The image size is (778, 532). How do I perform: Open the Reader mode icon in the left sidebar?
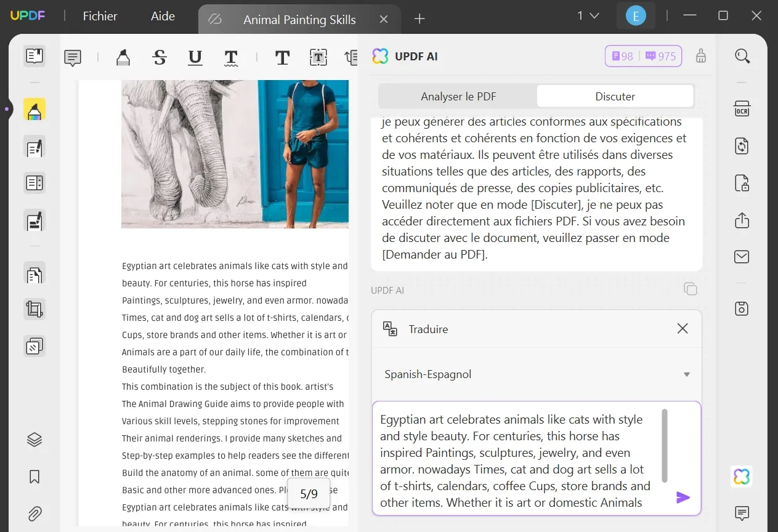pyautogui.click(x=34, y=55)
